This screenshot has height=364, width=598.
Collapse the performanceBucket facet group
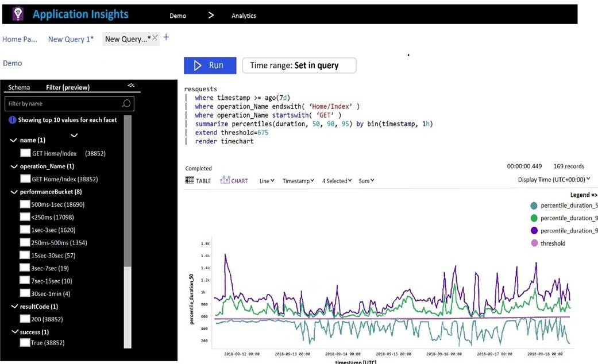[x=14, y=192]
